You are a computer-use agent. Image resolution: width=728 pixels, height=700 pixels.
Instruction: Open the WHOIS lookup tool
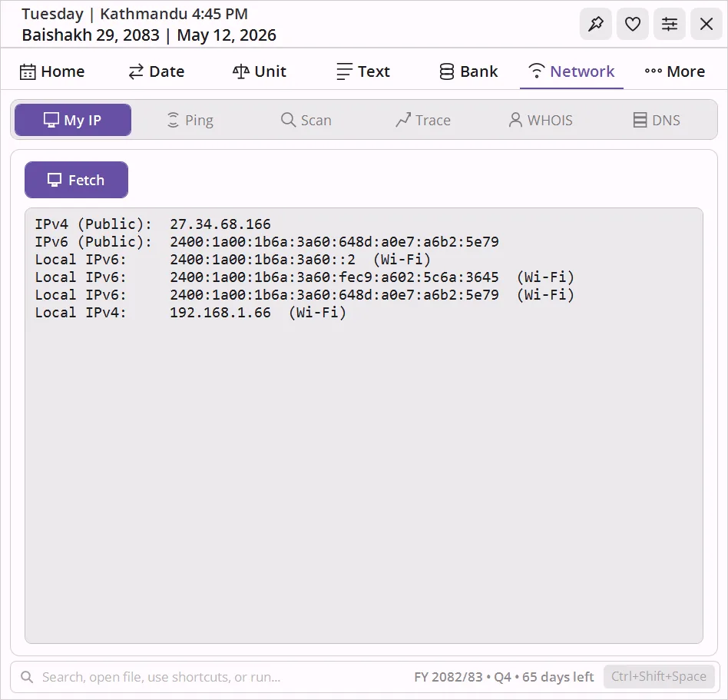point(541,120)
